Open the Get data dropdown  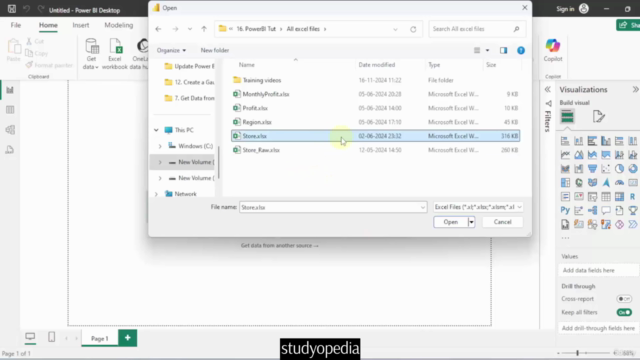[91, 54]
